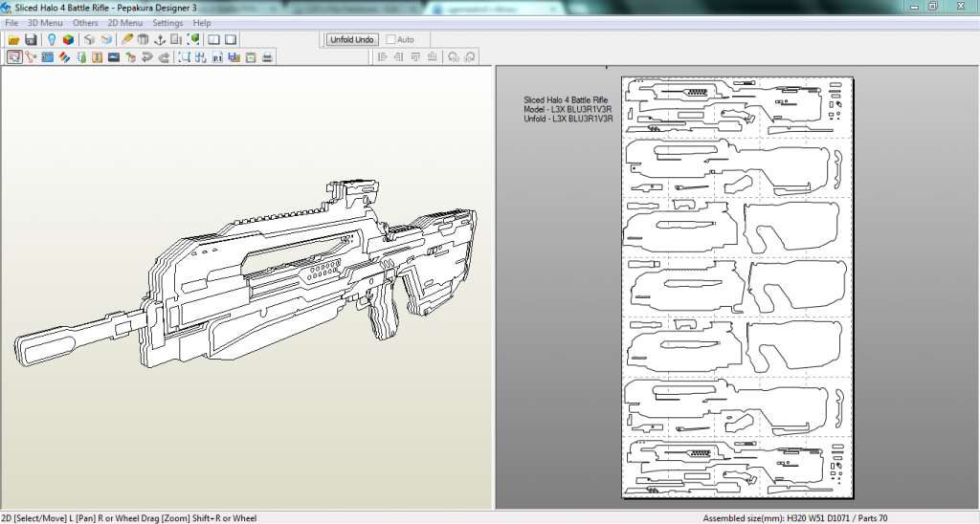Expand the Settings menu
980x524 pixels.
[x=167, y=22]
